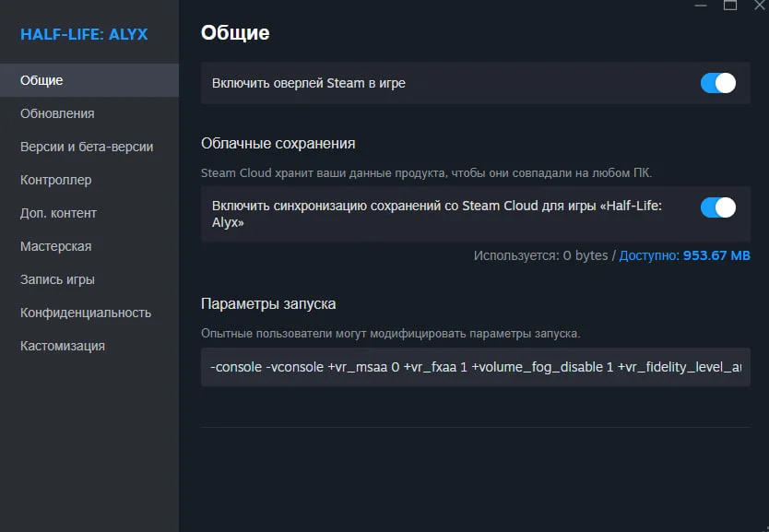This screenshot has height=532, width=769.
Task: Maximize the properties window
Action: [x=730, y=6]
